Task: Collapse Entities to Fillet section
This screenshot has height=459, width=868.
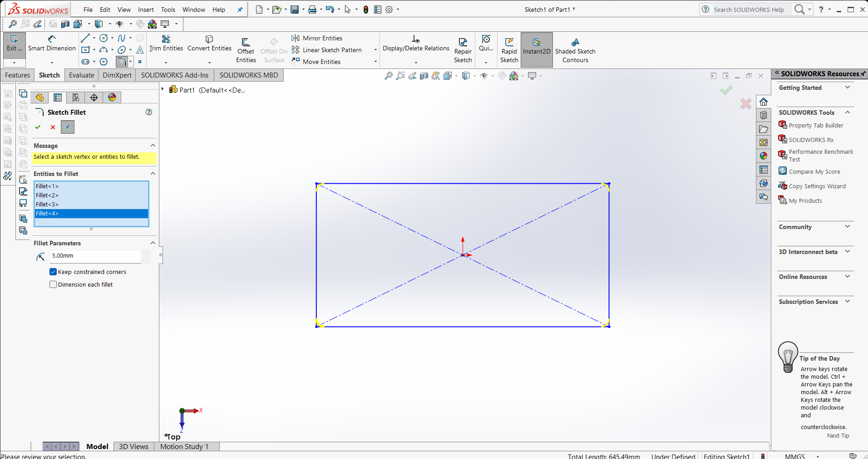Action: [153, 174]
